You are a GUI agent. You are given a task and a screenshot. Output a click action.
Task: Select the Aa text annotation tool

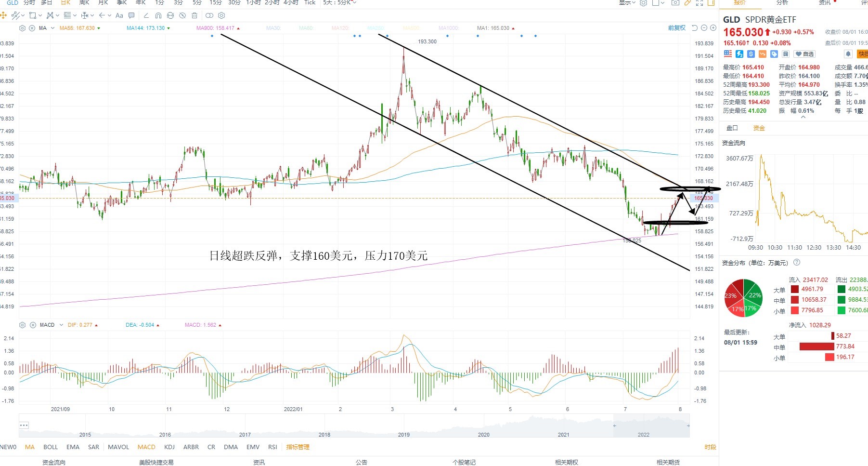pos(119,15)
